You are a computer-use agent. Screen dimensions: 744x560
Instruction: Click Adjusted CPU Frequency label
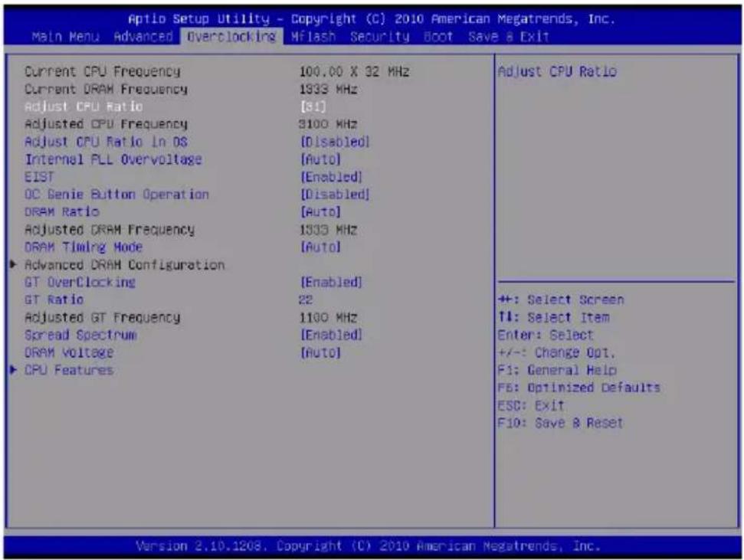[x=106, y=124]
